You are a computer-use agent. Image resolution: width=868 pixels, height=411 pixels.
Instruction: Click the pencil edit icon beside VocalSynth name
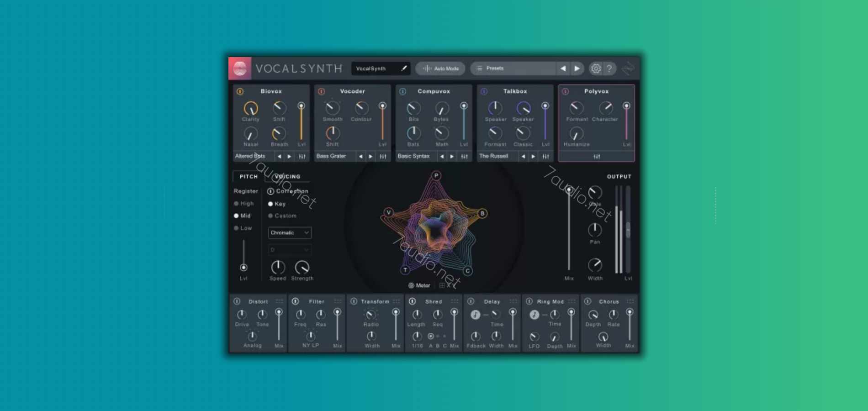[x=404, y=68]
